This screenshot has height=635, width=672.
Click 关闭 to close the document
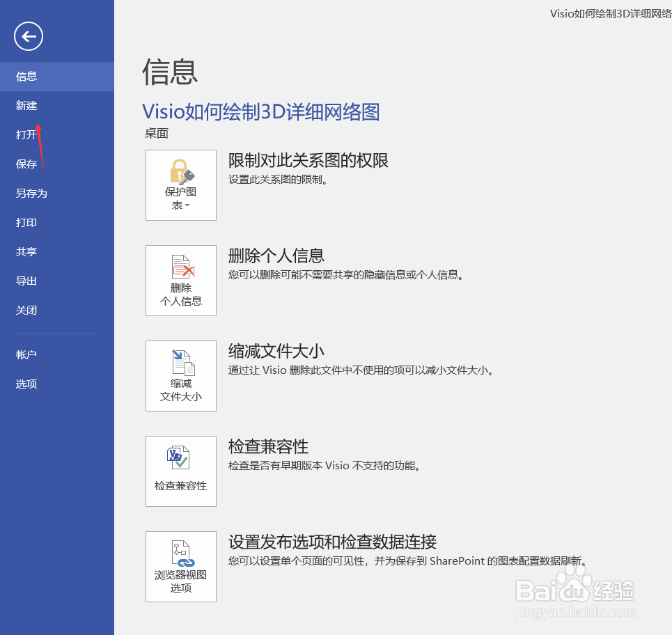(x=26, y=310)
